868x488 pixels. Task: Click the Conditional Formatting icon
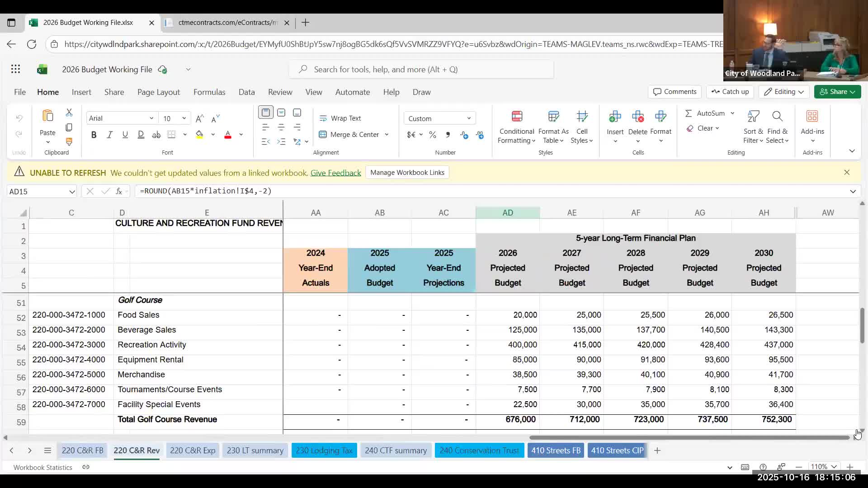click(x=517, y=117)
